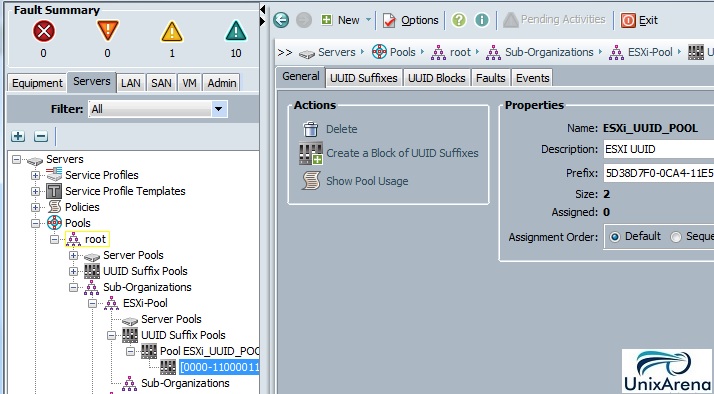Open the UUID Blocks tab

tap(437, 78)
